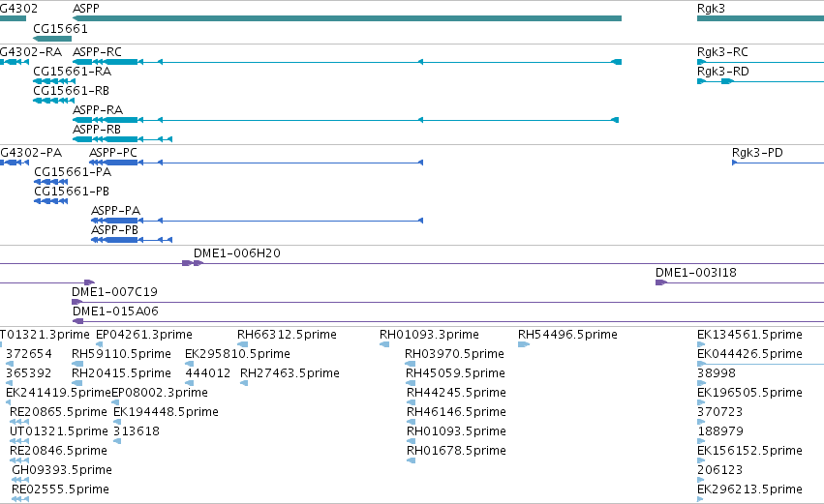Select EST EK044426.5prime
The width and height of the screenshot is (824, 504).
pos(749,354)
